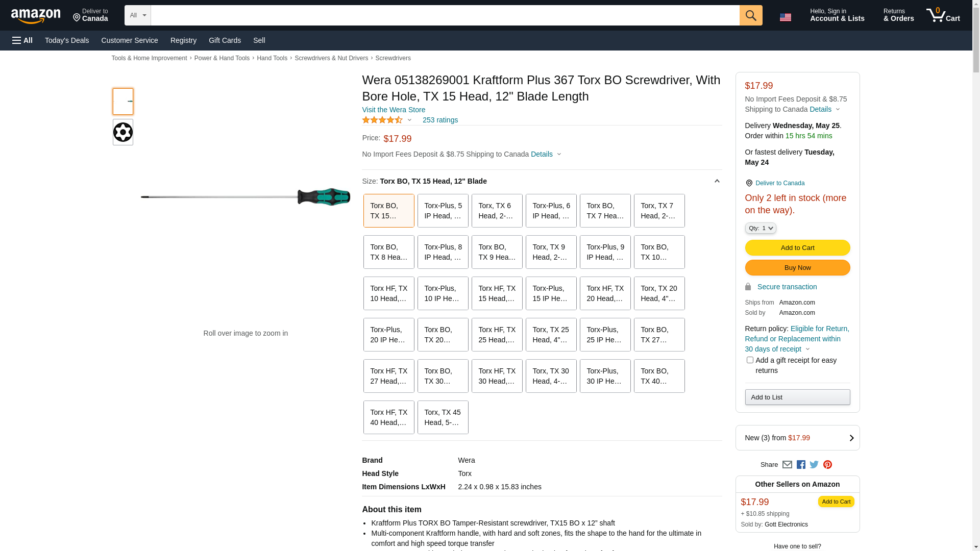Viewport: 980px width, 551px height.
Task: Open the All hamburger menu
Action: coord(22,40)
